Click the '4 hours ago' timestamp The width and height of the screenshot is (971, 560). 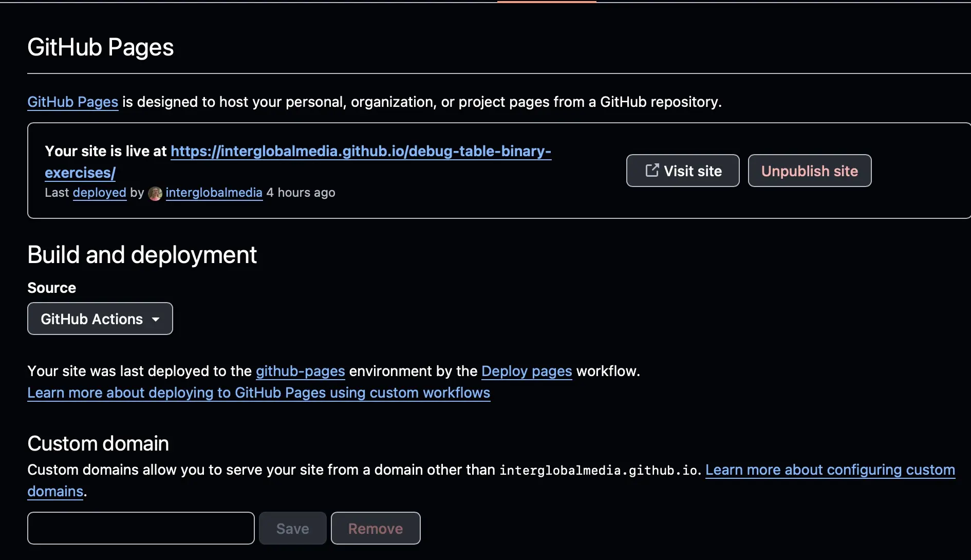(301, 193)
